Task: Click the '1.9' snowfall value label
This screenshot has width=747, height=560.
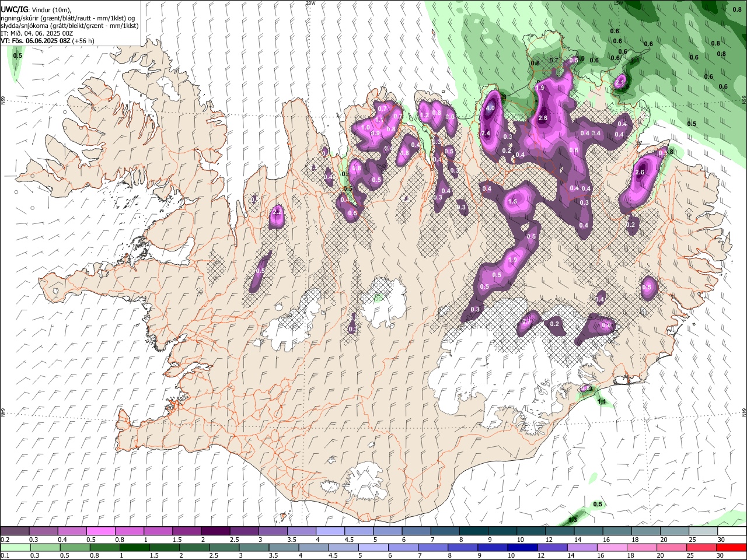Action: click(x=540, y=88)
